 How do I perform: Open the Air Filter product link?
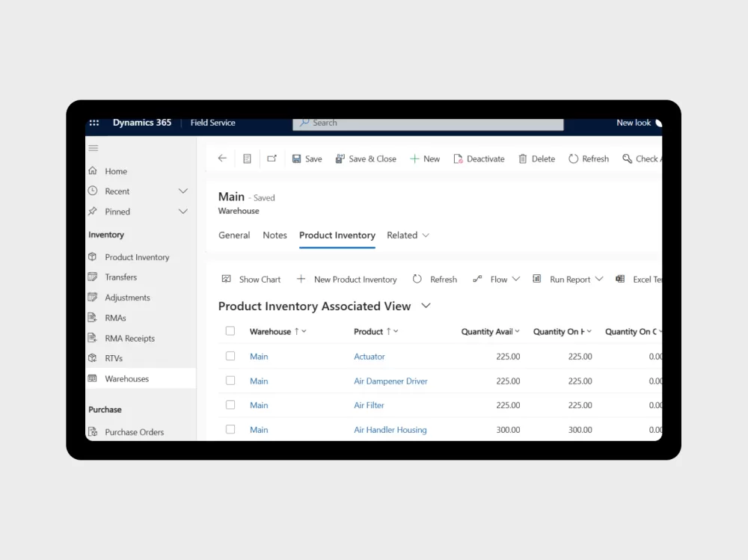(x=369, y=405)
